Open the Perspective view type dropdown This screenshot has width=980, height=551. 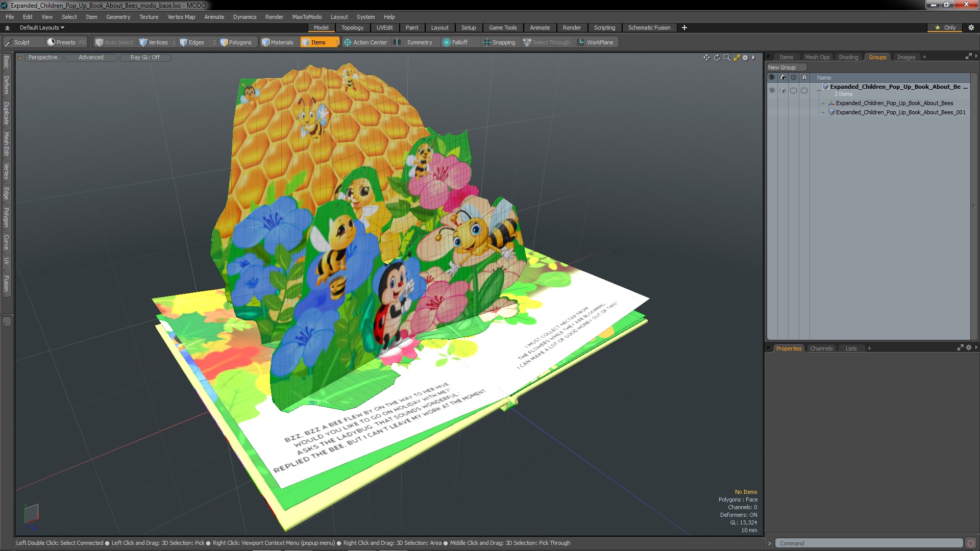[43, 57]
